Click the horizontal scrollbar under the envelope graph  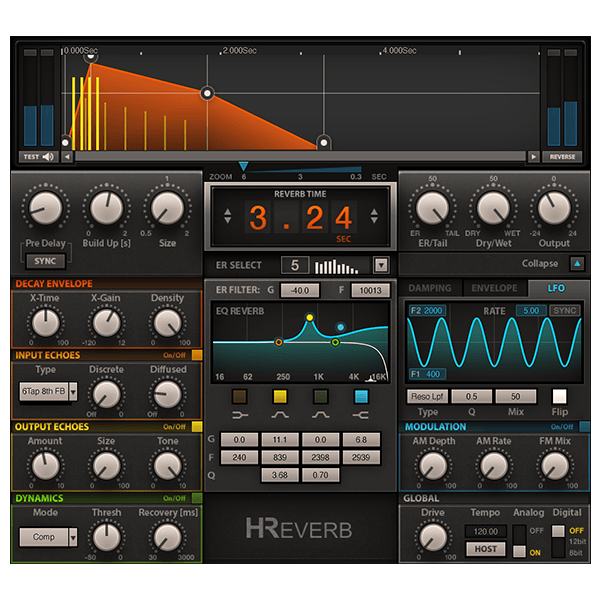pos(300,157)
